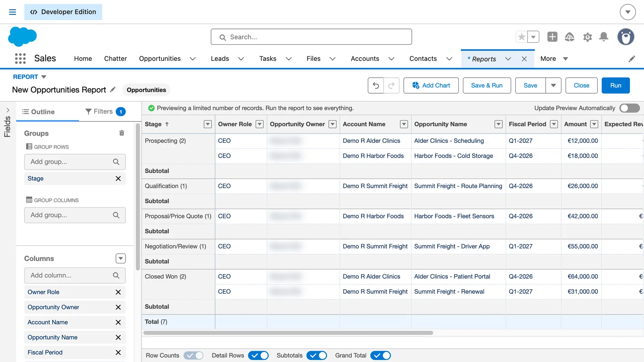The height and width of the screenshot is (362, 644).
Task: Open the App Launcher grid icon
Action: [x=20, y=59]
